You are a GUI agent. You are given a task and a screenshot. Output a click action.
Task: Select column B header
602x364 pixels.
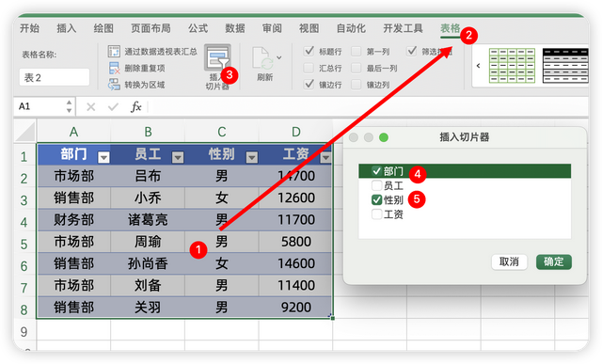click(148, 132)
